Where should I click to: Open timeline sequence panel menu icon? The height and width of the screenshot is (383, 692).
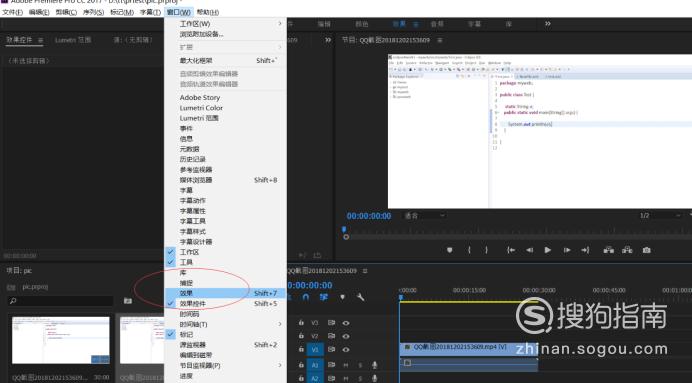tap(365, 271)
